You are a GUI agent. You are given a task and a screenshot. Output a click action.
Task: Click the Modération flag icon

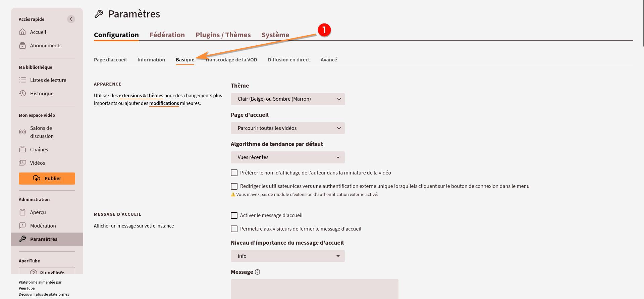(x=22, y=226)
